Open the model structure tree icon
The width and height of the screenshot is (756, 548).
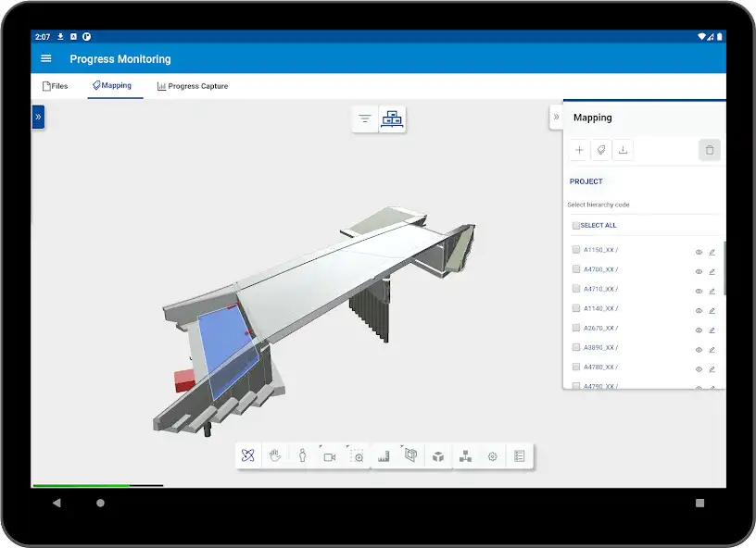click(466, 456)
